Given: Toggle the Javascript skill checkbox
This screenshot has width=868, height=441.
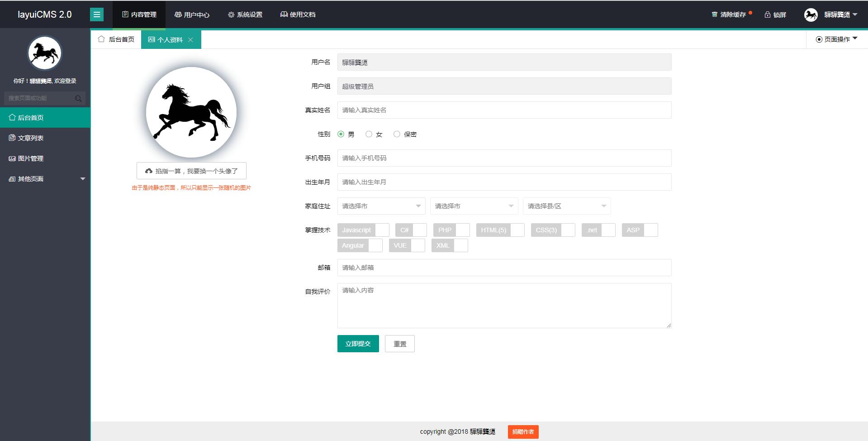Looking at the screenshot, I should [x=363, y=230].
